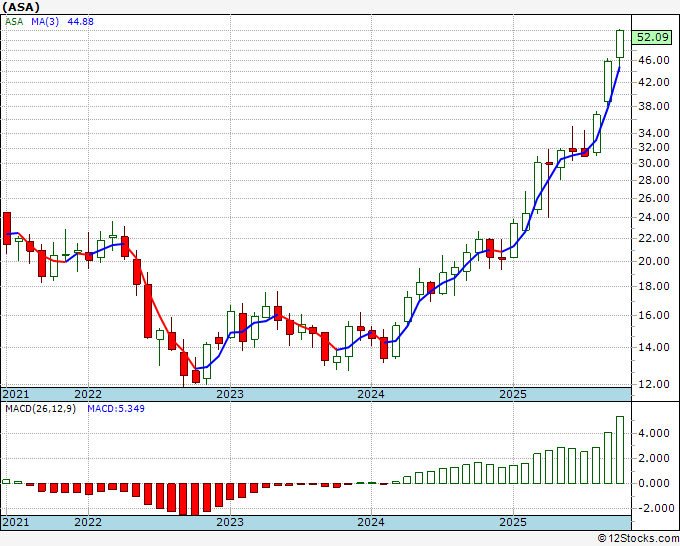Click 2022 on the MACD timeline
Viewport: 680px width, 546px height.
88,522
